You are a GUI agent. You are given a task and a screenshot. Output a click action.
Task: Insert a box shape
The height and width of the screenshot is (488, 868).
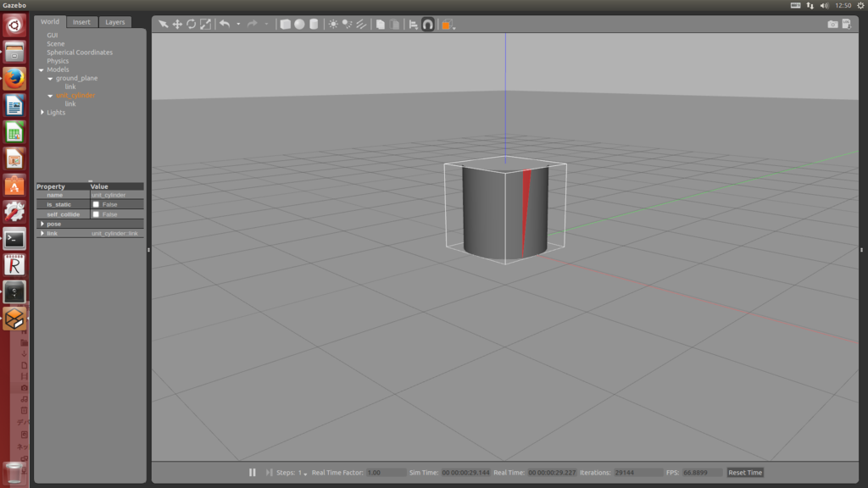click(x=285, y=24)
